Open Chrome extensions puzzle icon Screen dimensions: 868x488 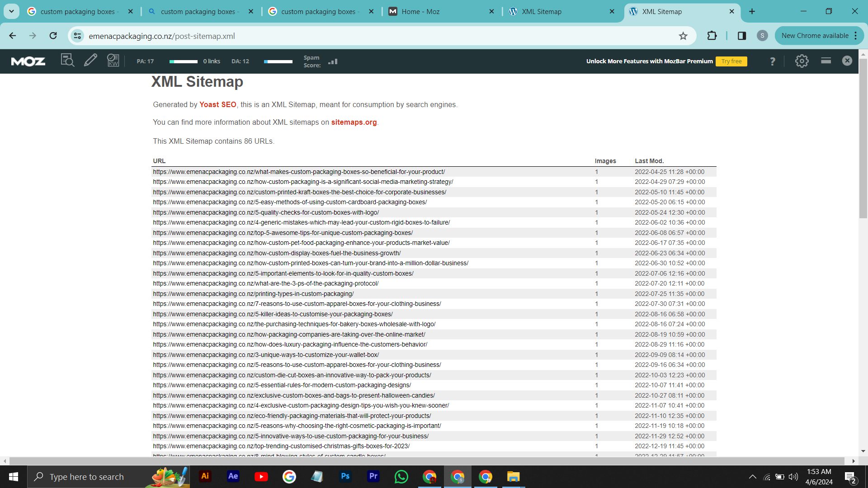coord(712,36)
